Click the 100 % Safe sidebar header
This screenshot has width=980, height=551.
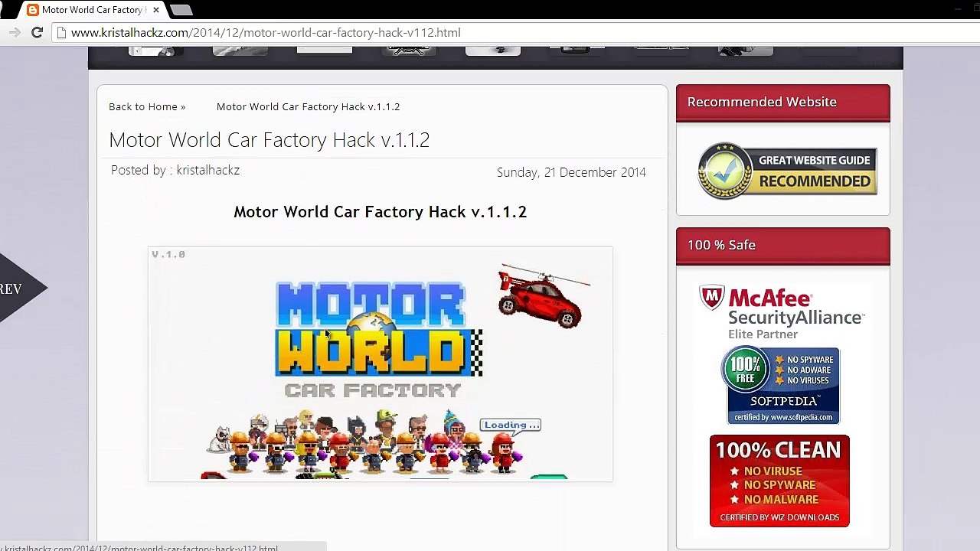coord(782,246)
